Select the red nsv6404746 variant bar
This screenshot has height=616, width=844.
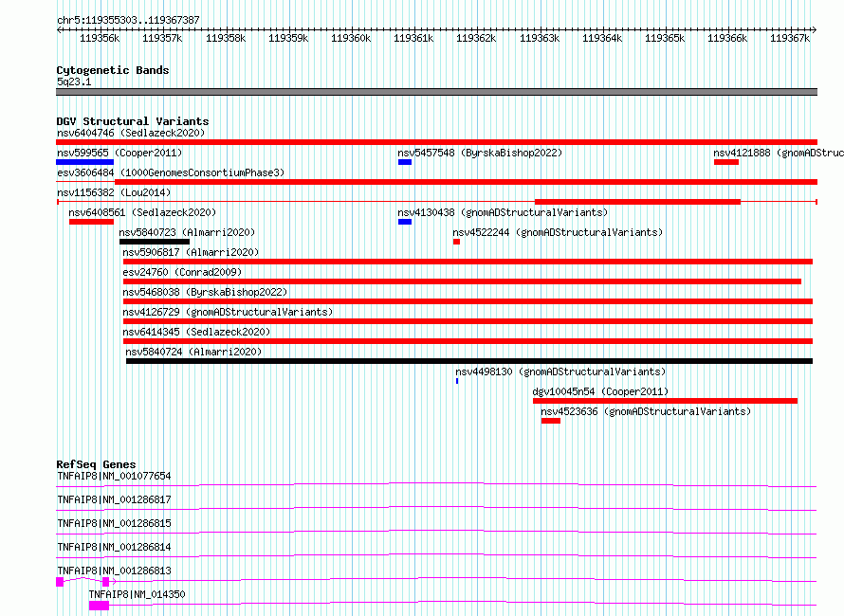436,142
